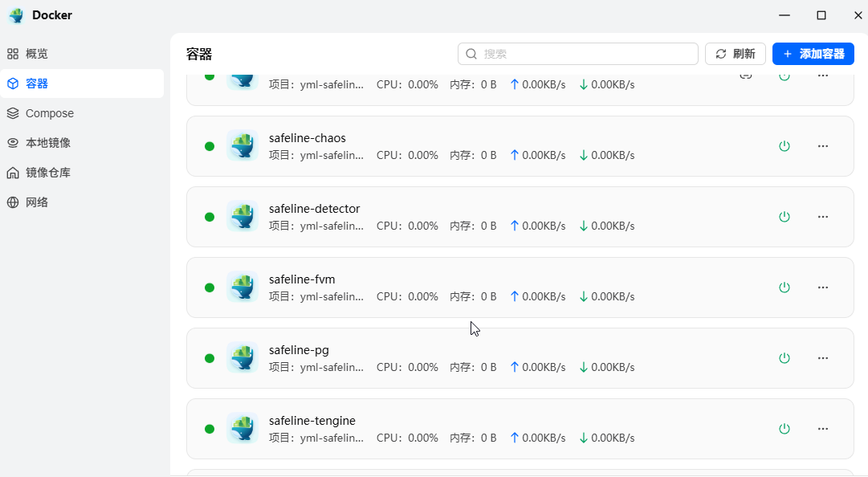Click the 镜像仓库 house icon
Viewport: 868px width, 477px height.
coord(13,173)
